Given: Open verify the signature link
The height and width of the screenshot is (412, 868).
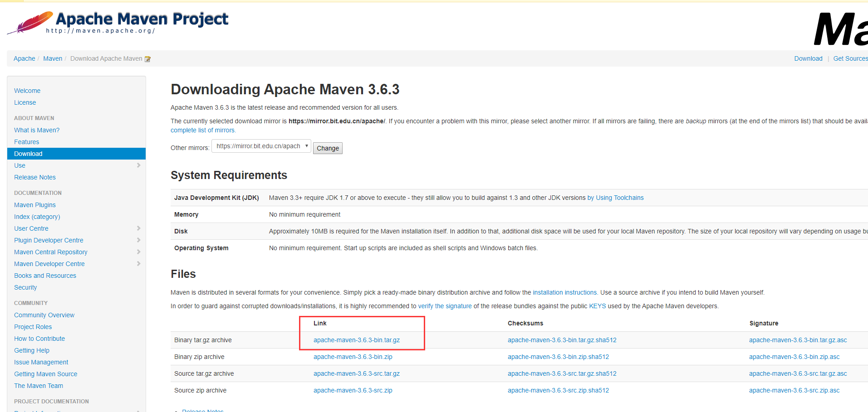Looking at the screenshot, I should click(445, 306).
